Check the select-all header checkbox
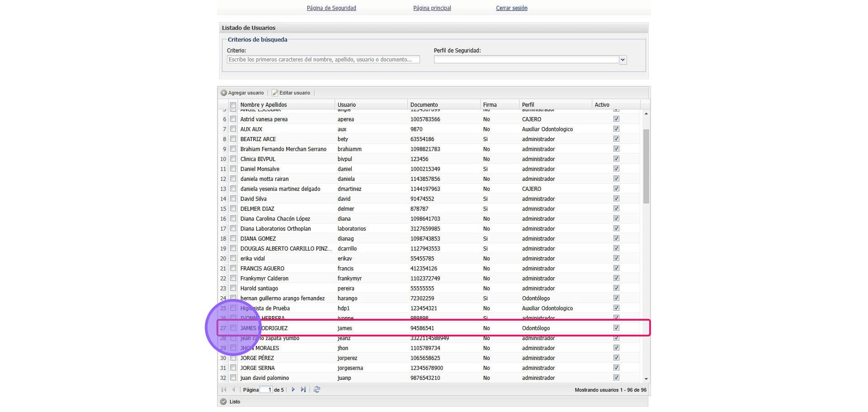 (x=233, y=105)
